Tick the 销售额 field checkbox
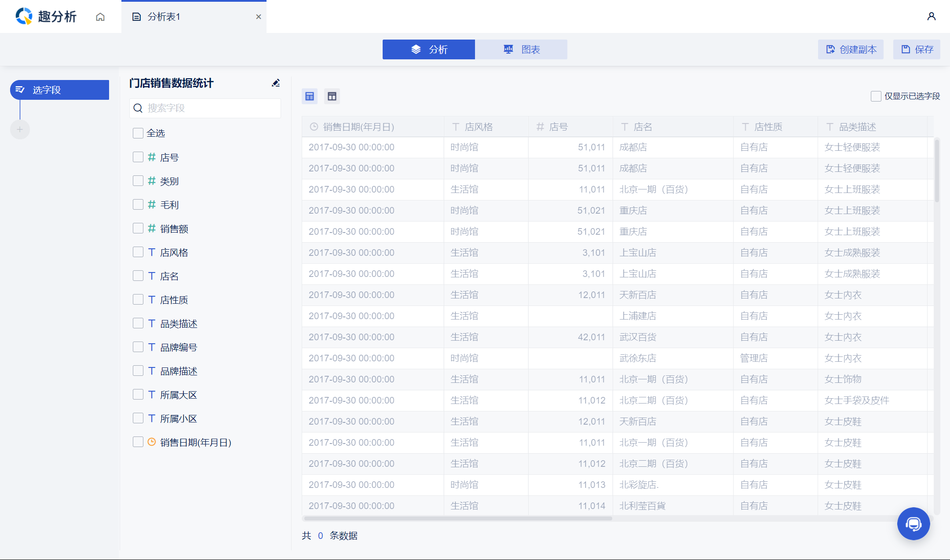This screenshot has height=560, width=950. click(138, 229)
